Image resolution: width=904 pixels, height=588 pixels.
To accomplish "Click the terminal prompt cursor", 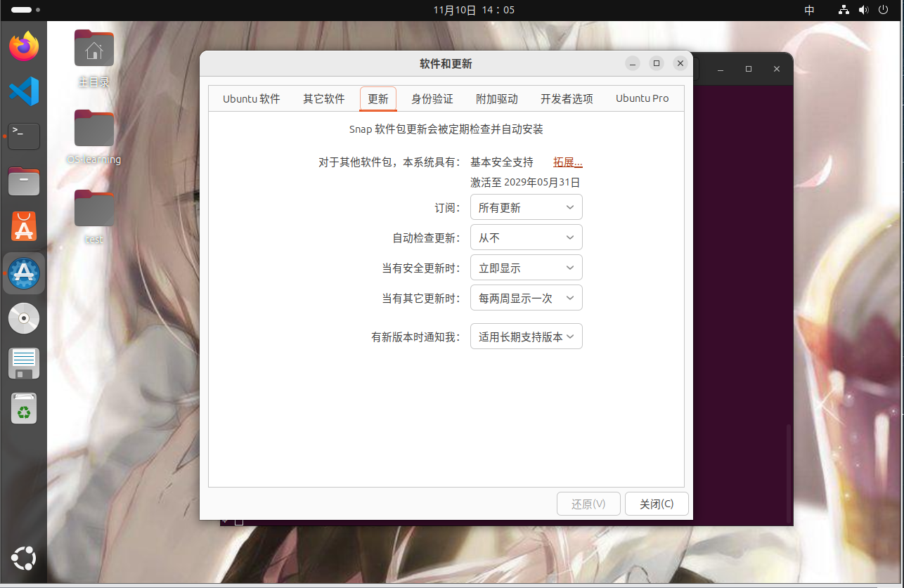I will click(x=239, y=521).
